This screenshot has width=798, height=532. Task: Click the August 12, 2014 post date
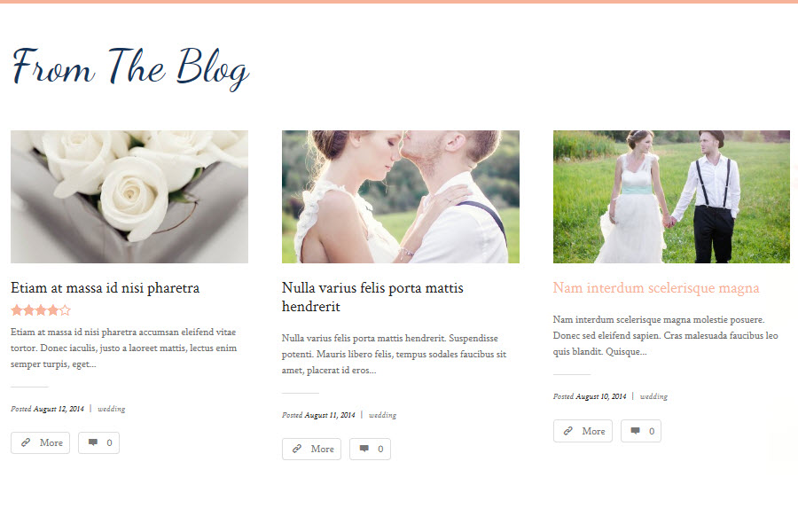[59, 409]
